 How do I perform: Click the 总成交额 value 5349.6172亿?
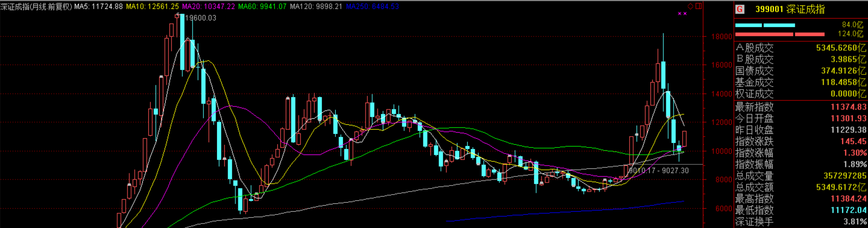click(x=841, y=188)
